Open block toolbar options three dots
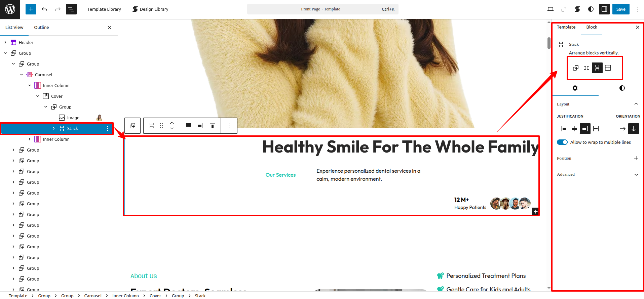 229,126
